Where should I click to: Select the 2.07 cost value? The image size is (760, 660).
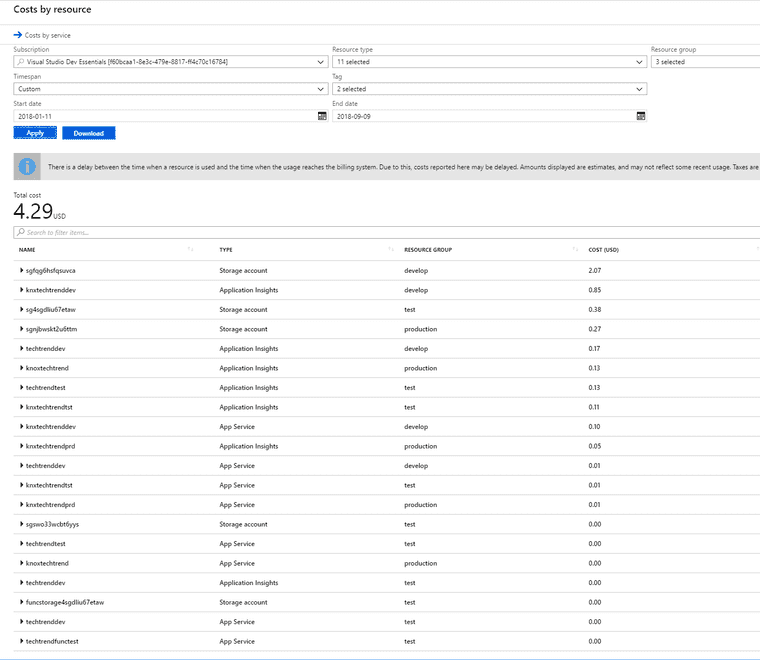(x=595, y=270)
